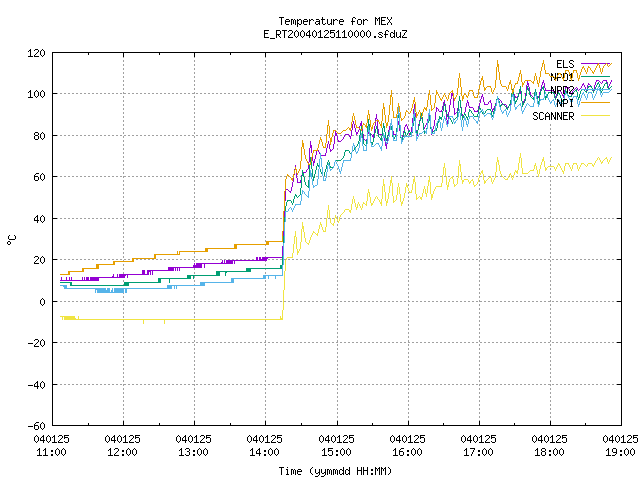Click the 'Time (yymmdd HH:MM)' axis label

[x=335, y=471]
